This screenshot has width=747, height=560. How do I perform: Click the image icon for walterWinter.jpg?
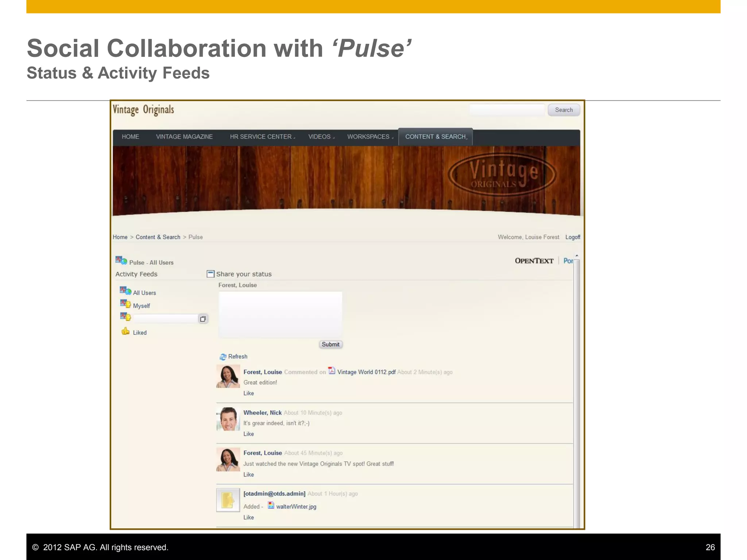(x=271, y=505)
